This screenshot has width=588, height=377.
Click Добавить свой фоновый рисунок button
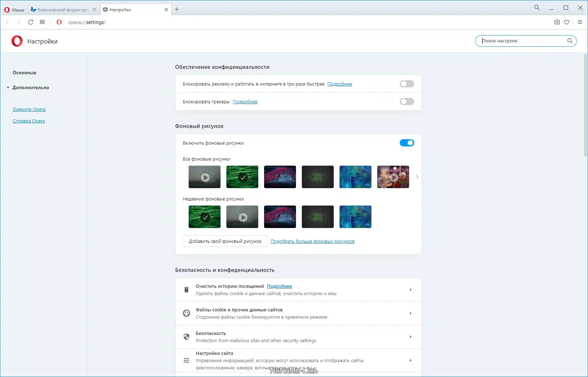point(225,241)
